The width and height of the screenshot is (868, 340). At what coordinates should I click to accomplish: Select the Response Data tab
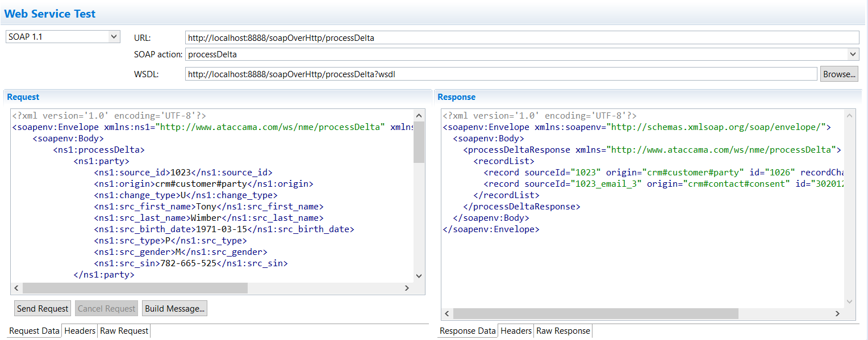(x=468, y=331)
